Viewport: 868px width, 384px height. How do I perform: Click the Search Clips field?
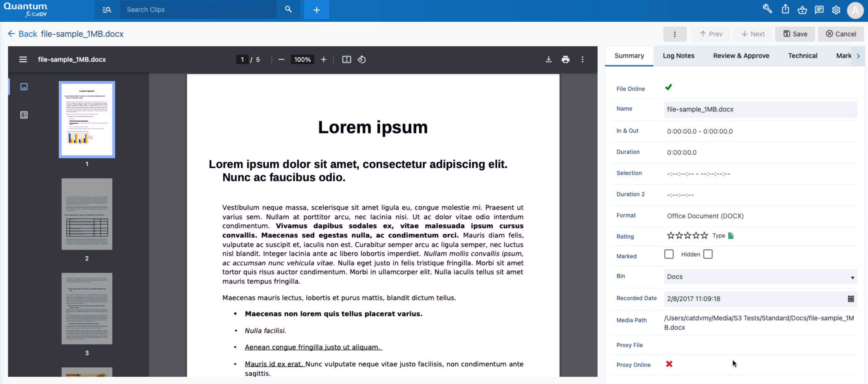pyautogui.click(x=198, y=9)
